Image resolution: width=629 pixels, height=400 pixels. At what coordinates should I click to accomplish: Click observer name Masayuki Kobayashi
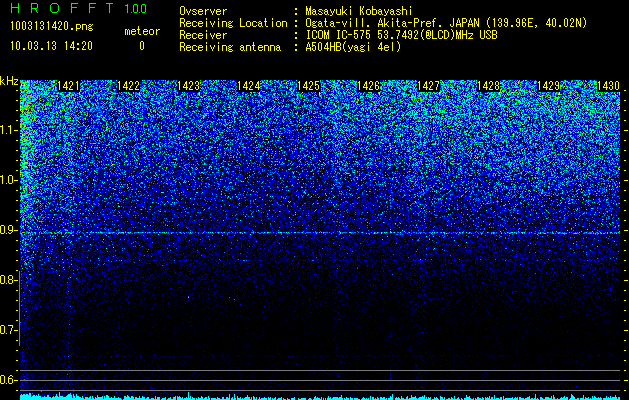(359, 11)
